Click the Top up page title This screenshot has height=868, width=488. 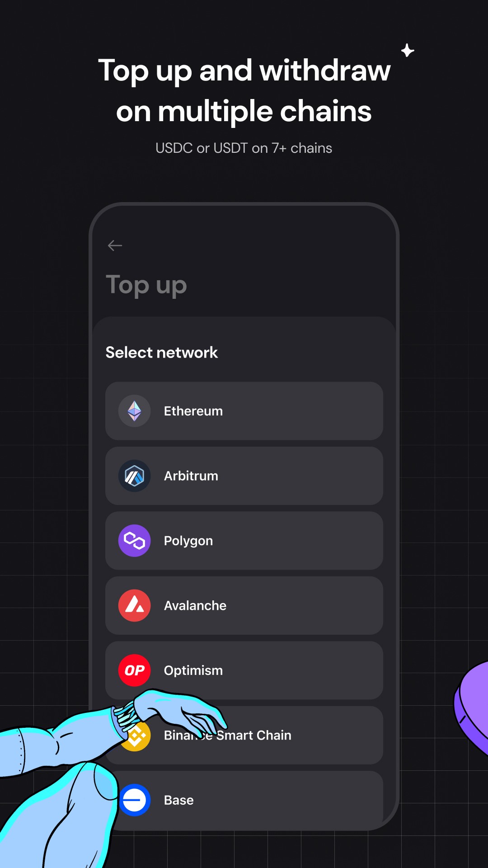coord(146,286)
